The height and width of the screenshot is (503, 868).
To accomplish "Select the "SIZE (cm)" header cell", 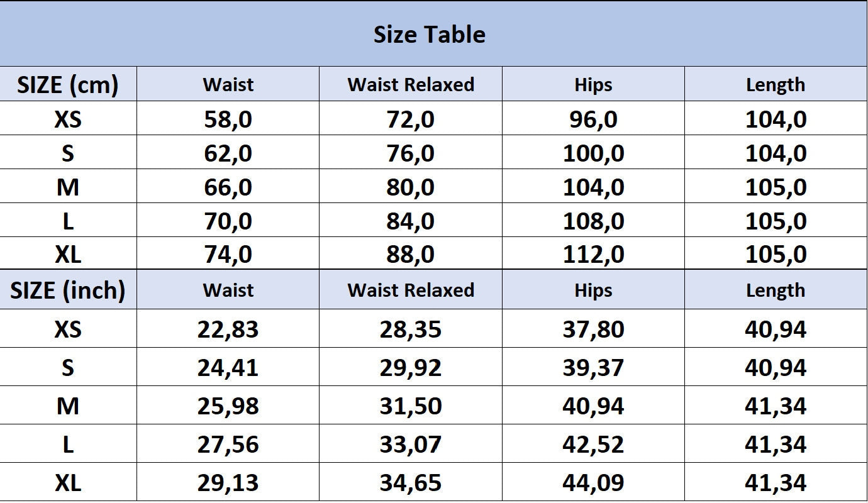I will [x=68, y=84].
